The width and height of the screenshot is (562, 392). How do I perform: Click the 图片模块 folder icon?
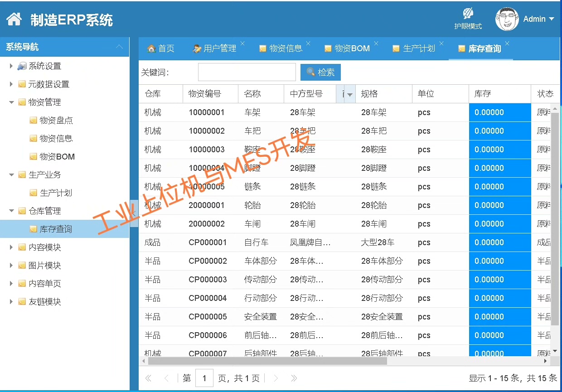pos(22,266)
